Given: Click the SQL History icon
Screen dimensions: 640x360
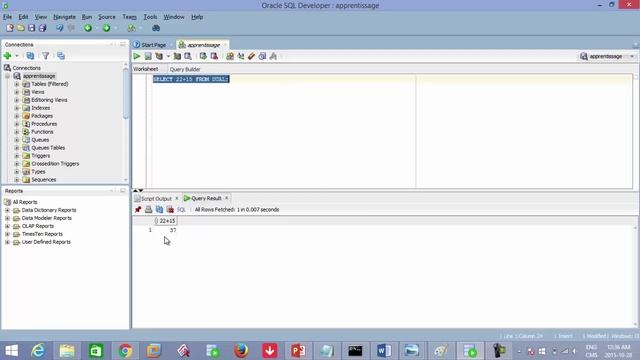Looking at the screenshot, I should [x=262, y=56].
